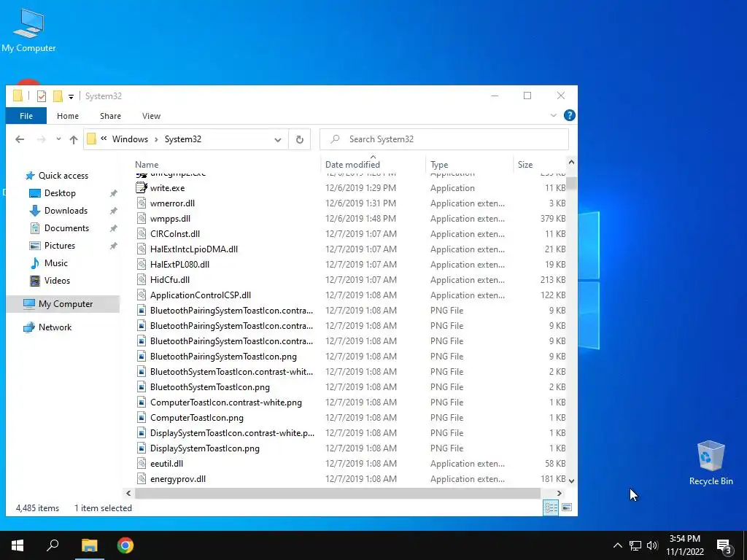Image resolution: width=747 pixels, height=560 pixels.
Task: Click the pin icon next to Desktop
Action: pyautogui.click(x=113, y=193)
